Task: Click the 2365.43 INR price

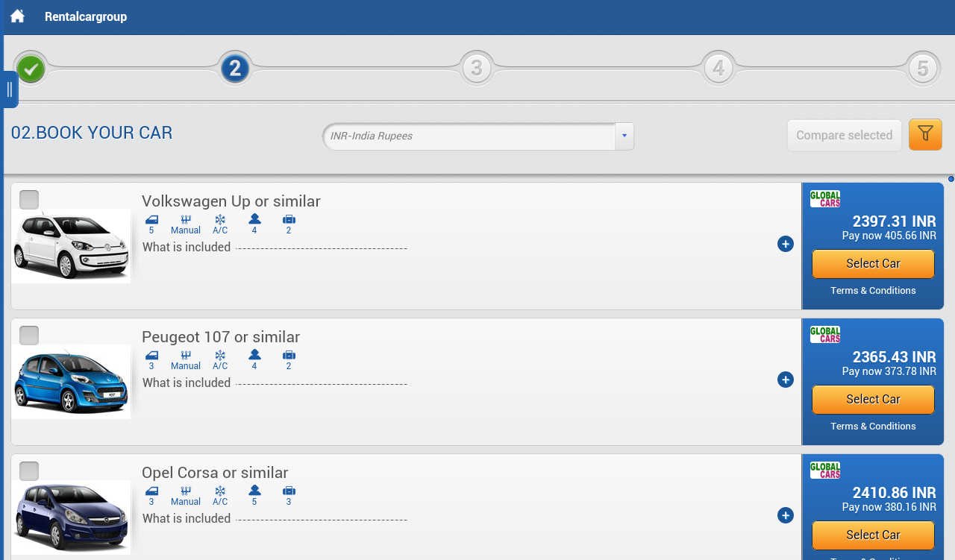Action: 895,357
